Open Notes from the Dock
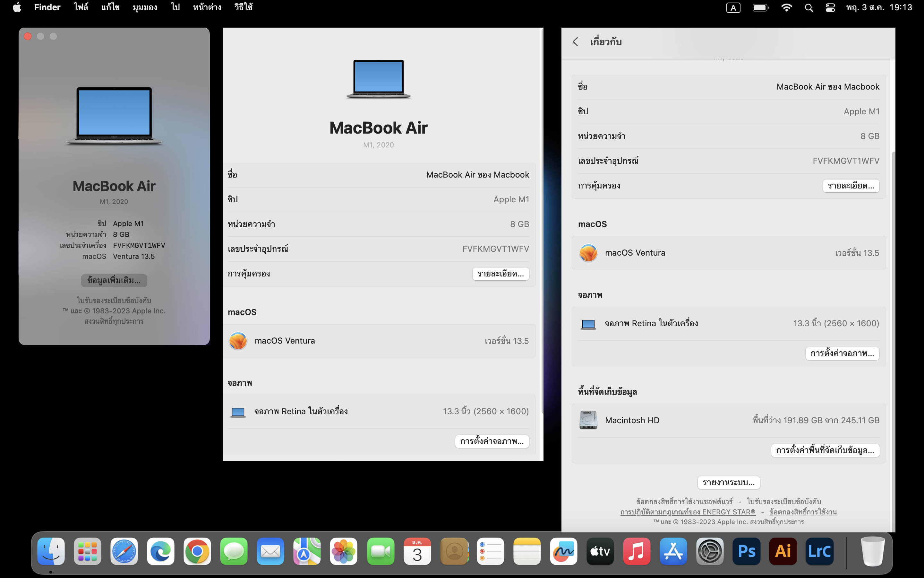 [527, 551]
